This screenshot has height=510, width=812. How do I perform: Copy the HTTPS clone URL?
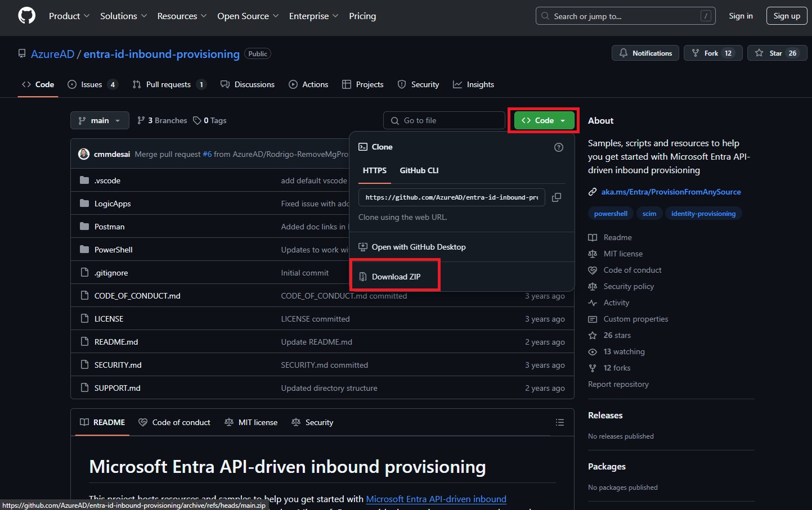click(557, 197)
